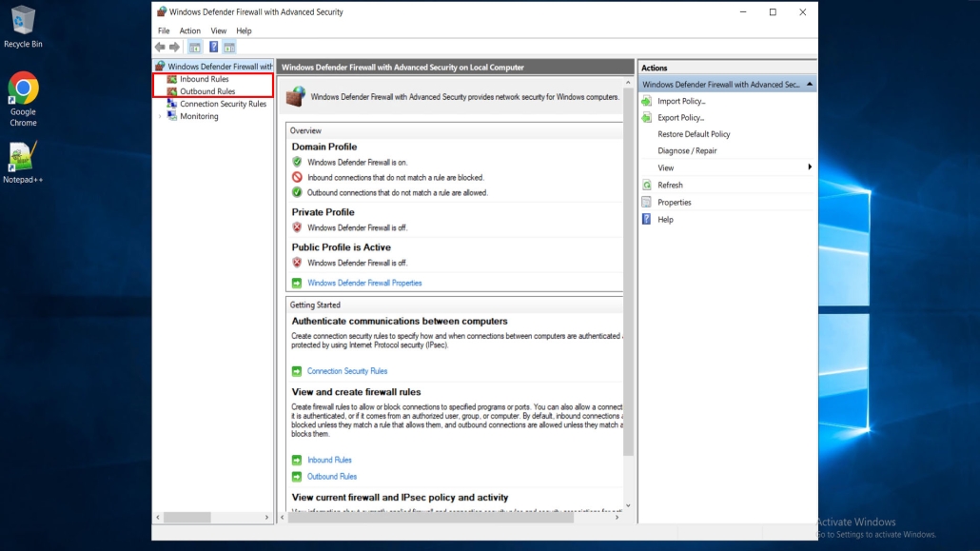Click tree pane horizontal scrollbar right arrow
Screen dimensions: 980x551
[266, 518]
